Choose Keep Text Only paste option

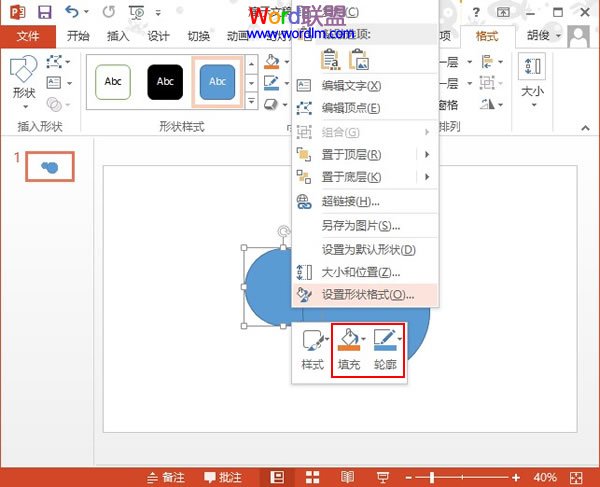pos(330,60)
